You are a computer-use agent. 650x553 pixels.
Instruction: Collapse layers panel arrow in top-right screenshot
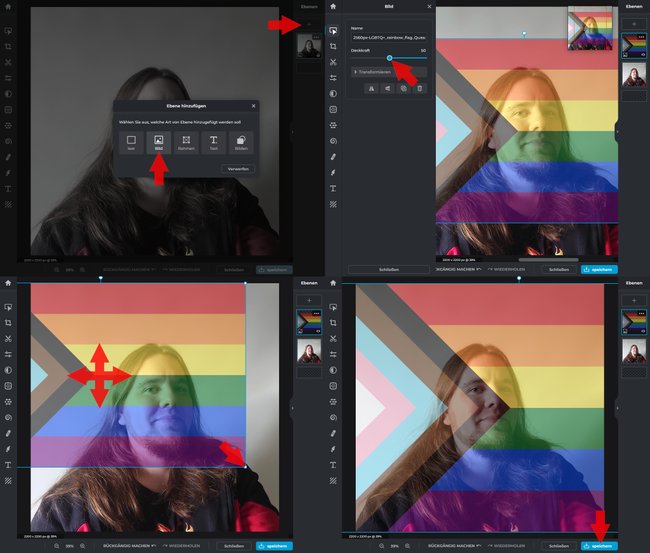click(x=617, y=132)
